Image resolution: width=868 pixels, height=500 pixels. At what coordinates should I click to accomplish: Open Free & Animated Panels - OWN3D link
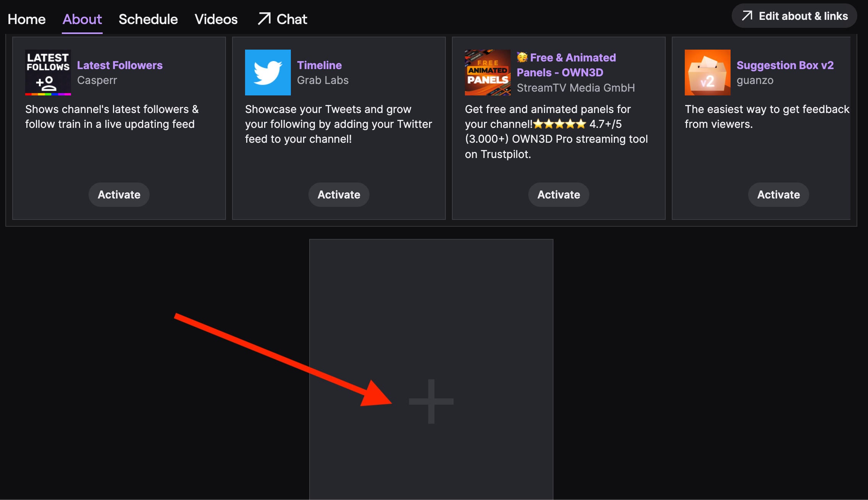(x=566, y=65)
